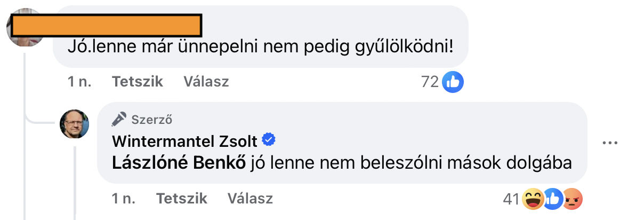Open Wintermantel Zsolt's profile picture

[x=74, y=124]
